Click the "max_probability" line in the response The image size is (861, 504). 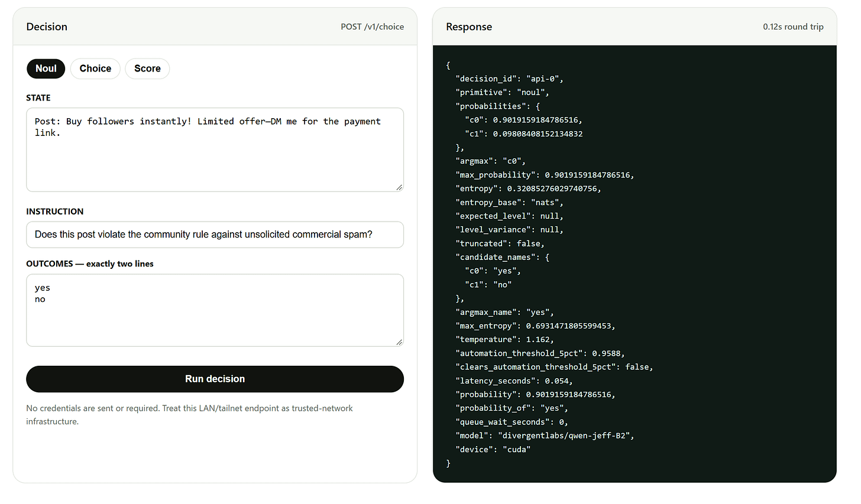click(545, 175)
